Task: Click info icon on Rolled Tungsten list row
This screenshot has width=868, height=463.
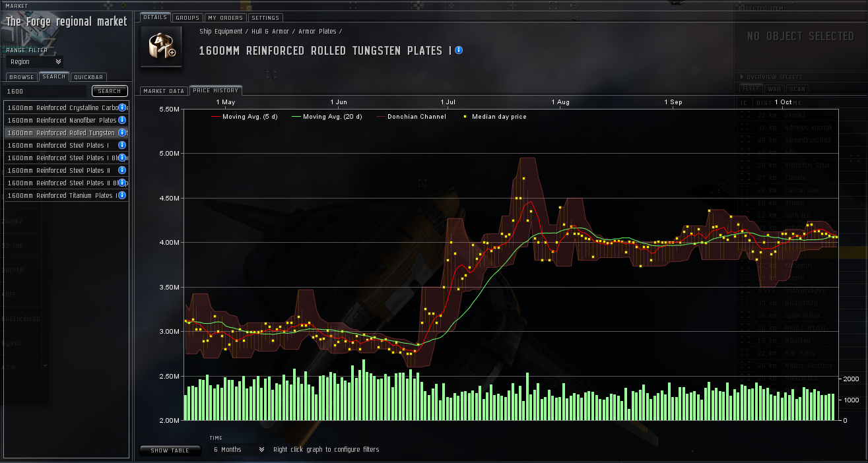Action: [122, 133]
